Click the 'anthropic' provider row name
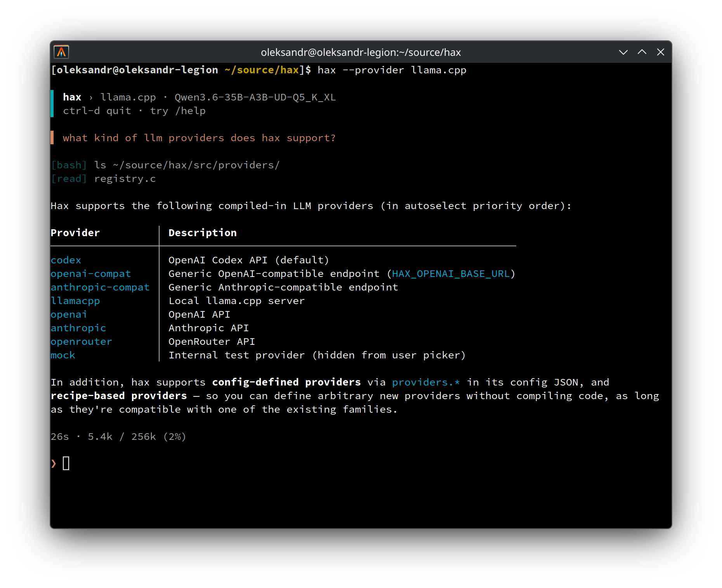 click(78, 328)
